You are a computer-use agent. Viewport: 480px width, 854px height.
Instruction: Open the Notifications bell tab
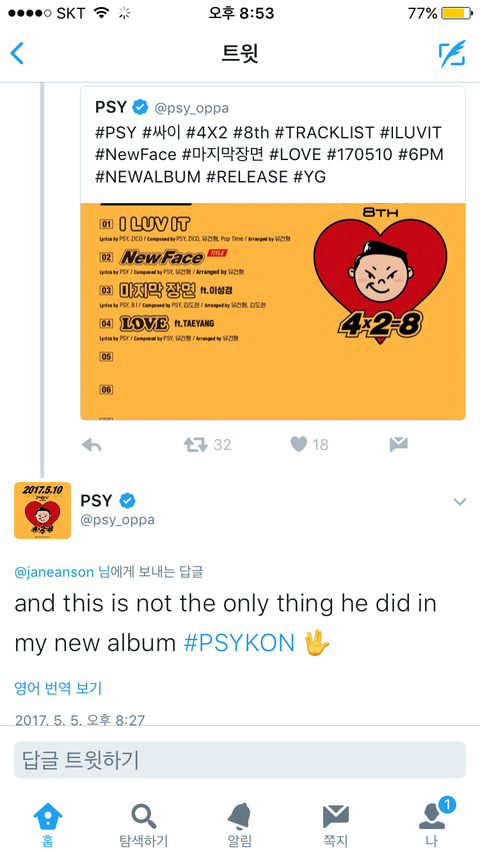[x=240, y=825]
